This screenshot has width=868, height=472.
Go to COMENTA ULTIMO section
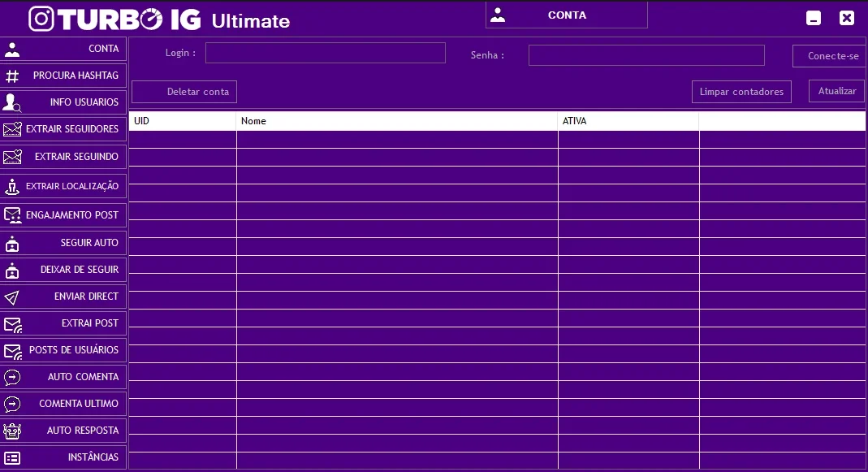pos(63,404)
